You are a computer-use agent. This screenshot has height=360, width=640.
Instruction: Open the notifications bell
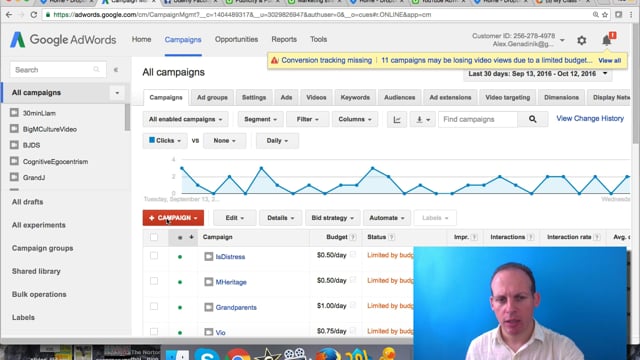pyautogui.click(x=607, y=40)
